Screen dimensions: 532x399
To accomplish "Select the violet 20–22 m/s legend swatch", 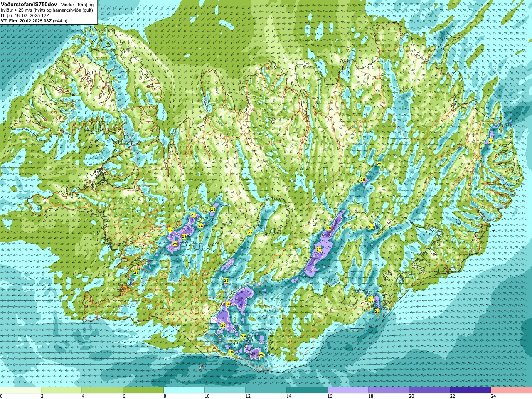I will [430, 390].
